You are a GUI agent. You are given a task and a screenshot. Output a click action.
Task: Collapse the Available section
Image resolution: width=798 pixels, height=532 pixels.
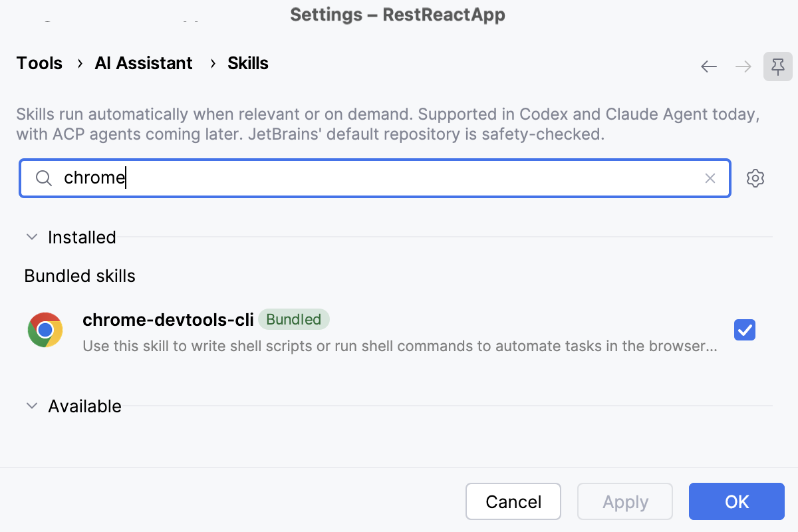[x=31, y=406]
